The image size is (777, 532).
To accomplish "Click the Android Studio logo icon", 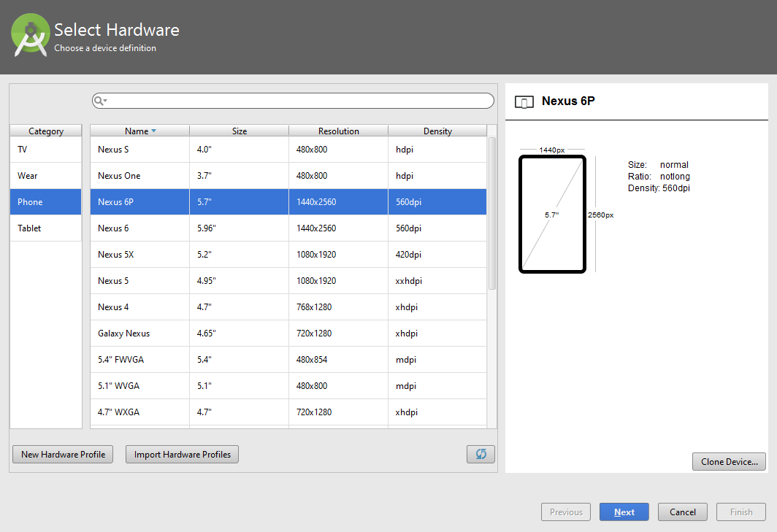I will [x=30, y=35].
